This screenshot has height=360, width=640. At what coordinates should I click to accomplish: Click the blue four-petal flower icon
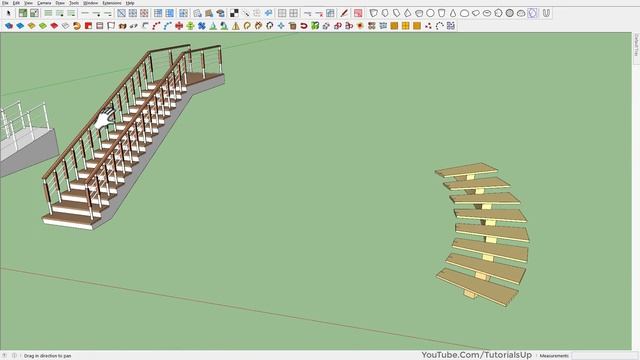click(202, 26)
